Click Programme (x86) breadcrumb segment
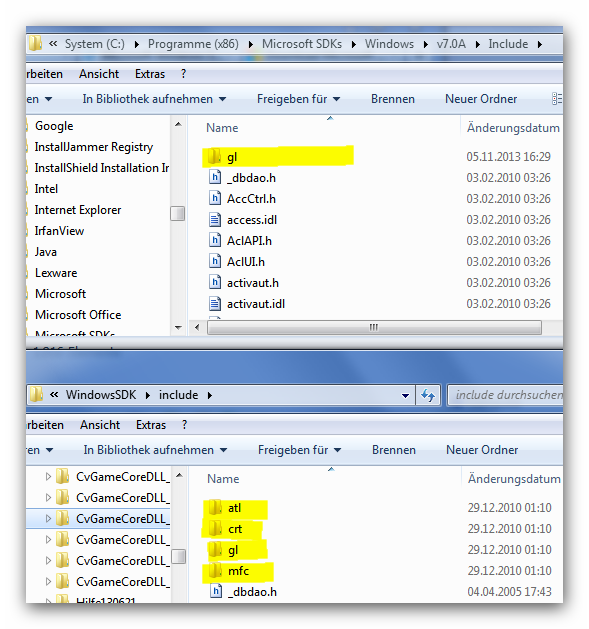Image resolution: width=589 pixels, height=629 pixels. click(193, 44)
